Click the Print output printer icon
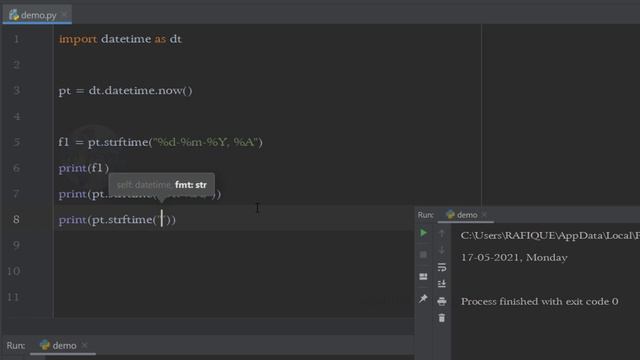Image resolution: width=640 pixels, height=360 pixels. pos(442,301)
